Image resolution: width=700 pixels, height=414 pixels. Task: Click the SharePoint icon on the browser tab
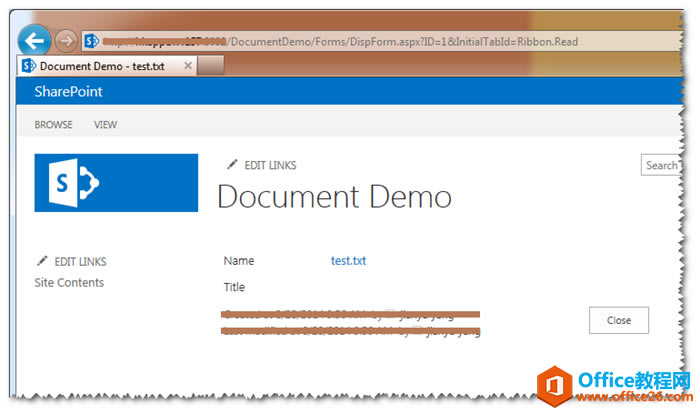pyautogui.click(x=29, y=66)
